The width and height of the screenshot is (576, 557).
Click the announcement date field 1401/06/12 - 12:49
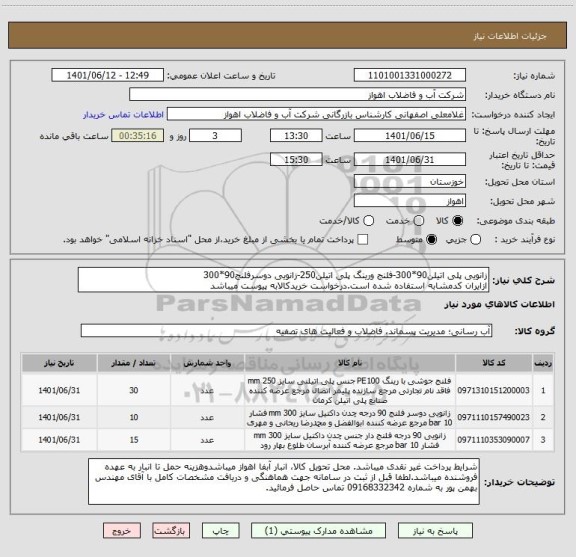(x=108, y=75)
